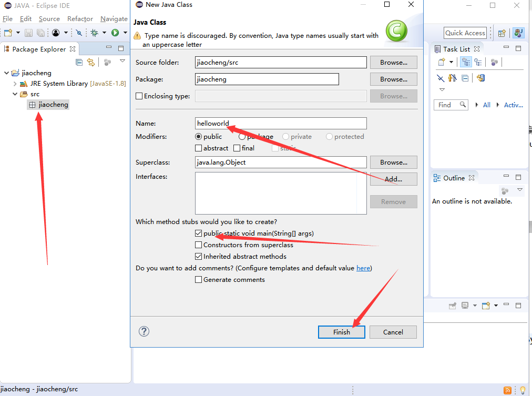Click Focus on Active Task in Package Explorer
The image size is (532, 396).
[108, 62]
